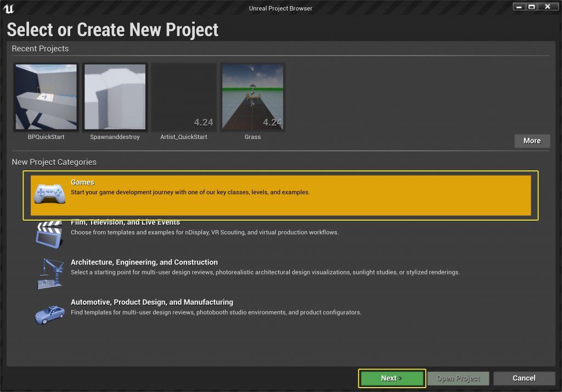Select the Games category title
Image resolution: width=562 pixels, height=392 pixels.
(x=82, y=182)
